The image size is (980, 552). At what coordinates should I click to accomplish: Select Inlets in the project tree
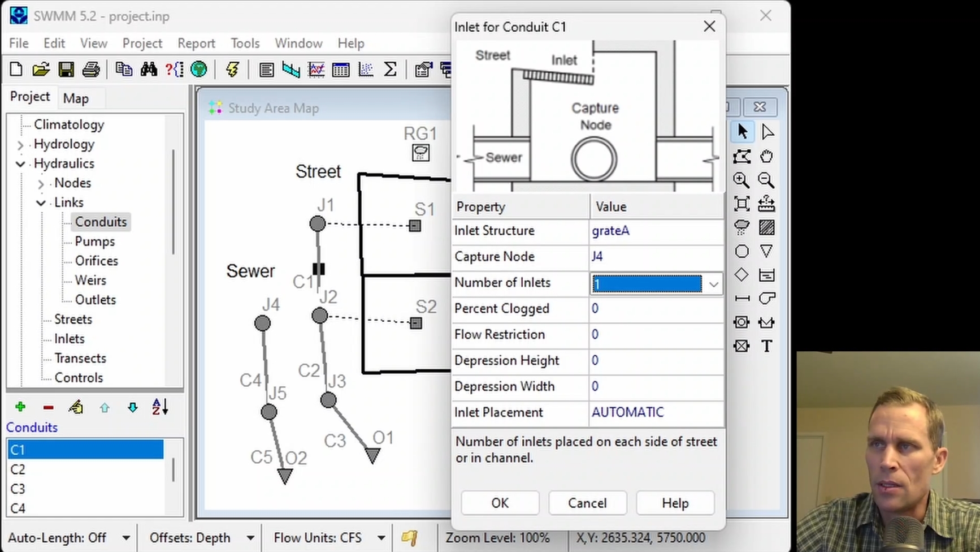(70, 339)
